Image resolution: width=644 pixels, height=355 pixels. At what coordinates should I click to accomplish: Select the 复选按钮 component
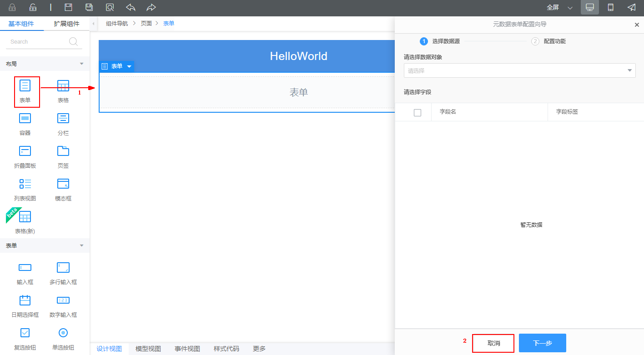pyautogui.click(x=25, y=339)
